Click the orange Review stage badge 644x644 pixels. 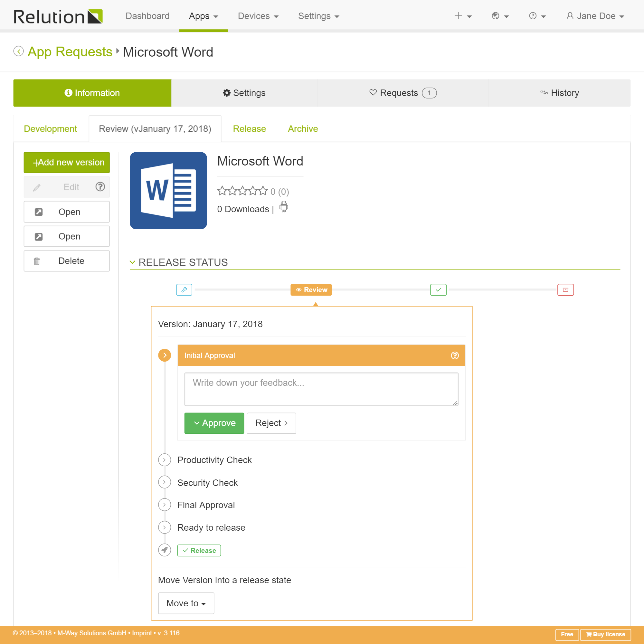click(x=311, y=290)
